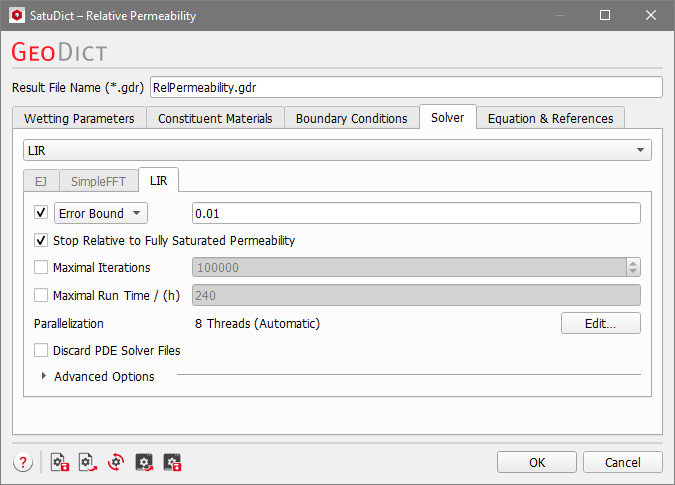
Task: Check Discard PDE Solver Files
Action: pyautogui.click(x=41, y=350)
